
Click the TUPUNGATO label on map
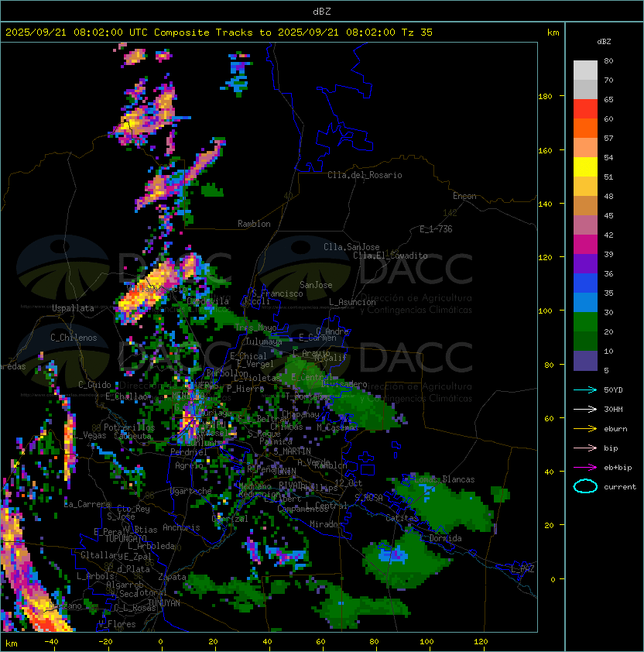click(x=125, y=538)
